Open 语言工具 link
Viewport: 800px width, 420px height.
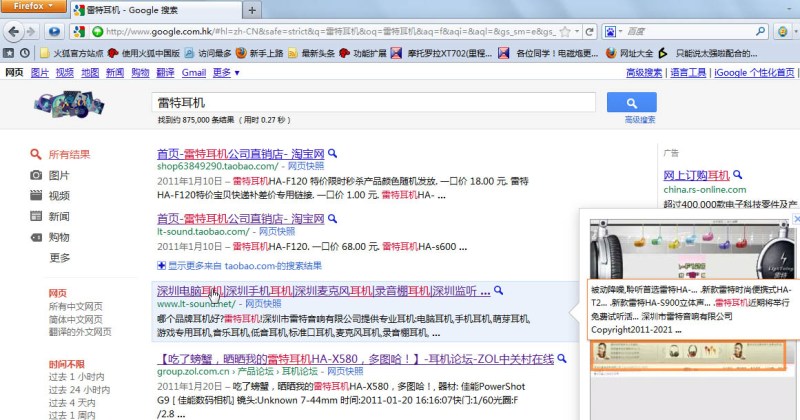(x=688, y=72)
